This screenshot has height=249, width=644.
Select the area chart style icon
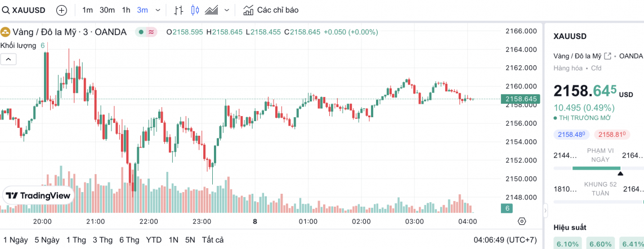tap(212, 10)
